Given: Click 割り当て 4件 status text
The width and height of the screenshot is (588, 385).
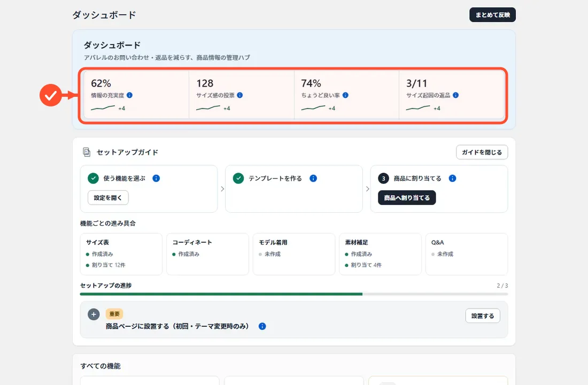Looking at the screenshot, I should 366,265.
